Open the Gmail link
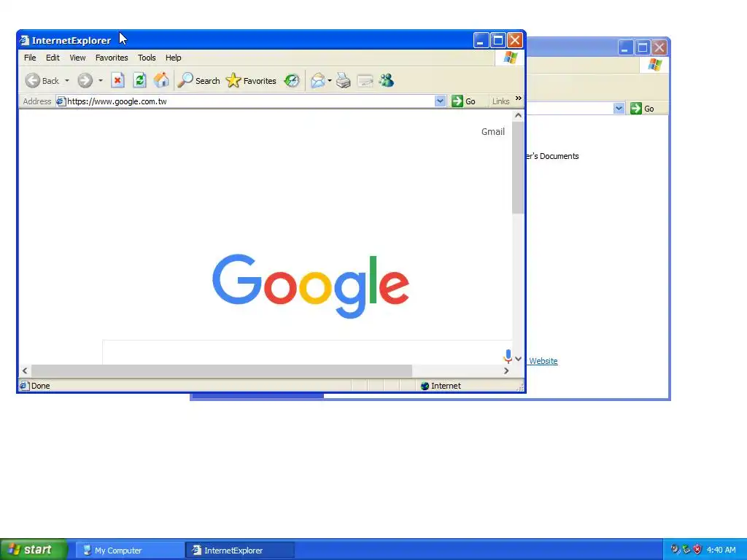 pos(492,131)
